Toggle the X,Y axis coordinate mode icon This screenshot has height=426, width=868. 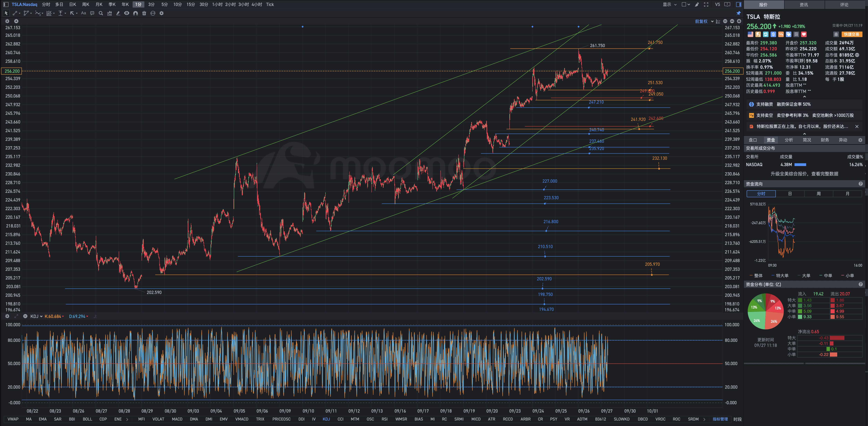point(718,21)
